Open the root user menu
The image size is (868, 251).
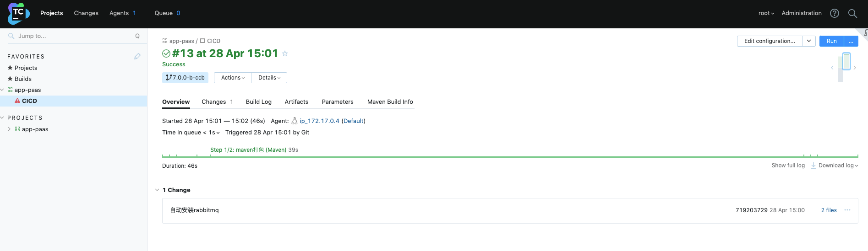point(766,13)
